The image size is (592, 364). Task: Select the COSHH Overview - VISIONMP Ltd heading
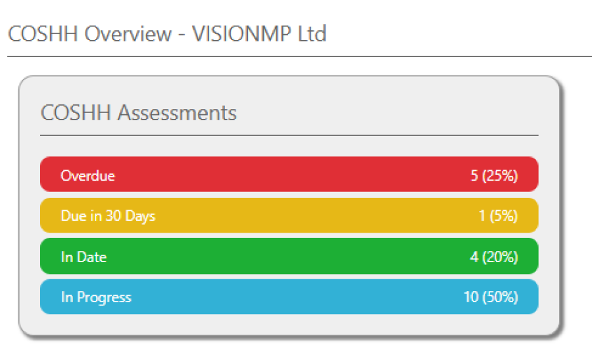click(x=167, y=34)
